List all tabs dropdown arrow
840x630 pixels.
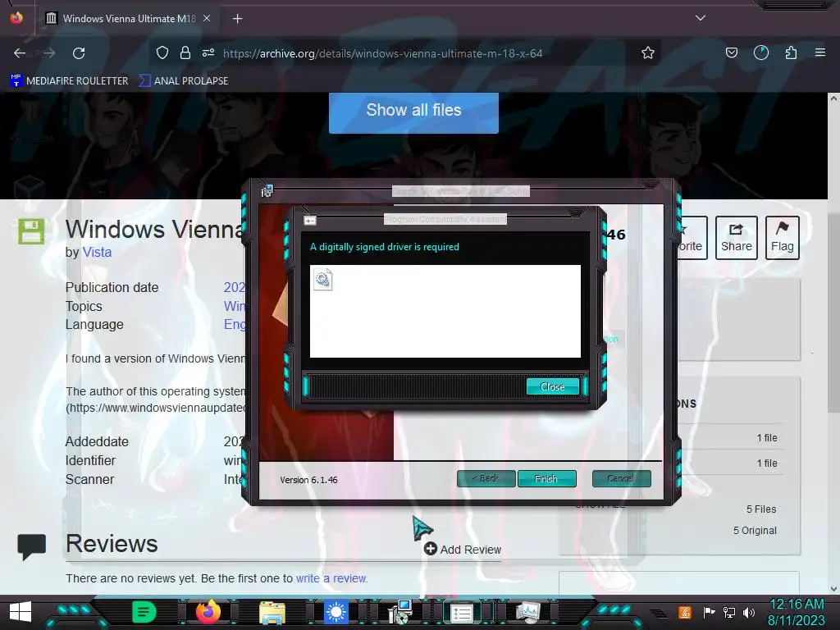click(701, 18)
